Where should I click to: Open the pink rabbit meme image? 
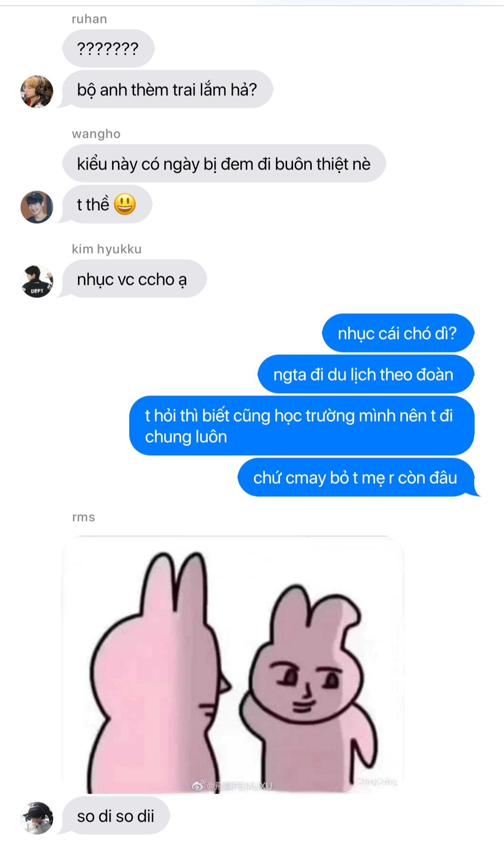point(232,664)
